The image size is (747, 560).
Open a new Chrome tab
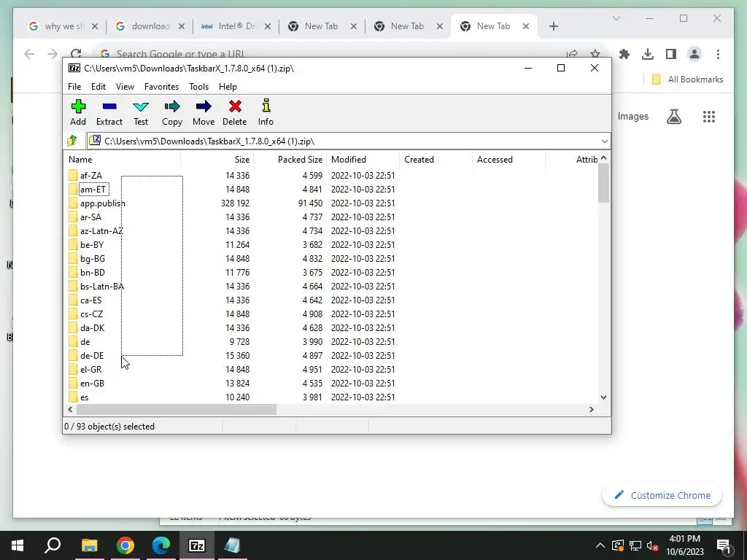(x=553, y=27)
